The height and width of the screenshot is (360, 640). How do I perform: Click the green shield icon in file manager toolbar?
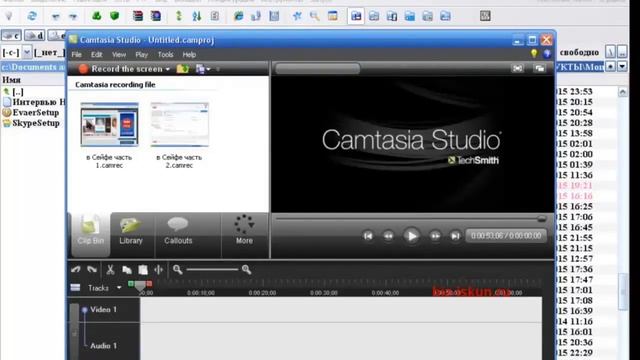(115, 16)
